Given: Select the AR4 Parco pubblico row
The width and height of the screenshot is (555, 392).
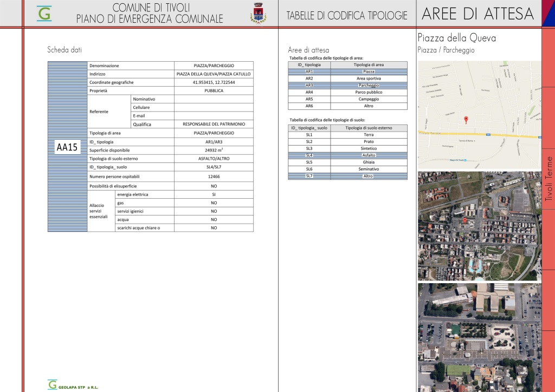Looking at the screenshot, I should tap(347, 92).
